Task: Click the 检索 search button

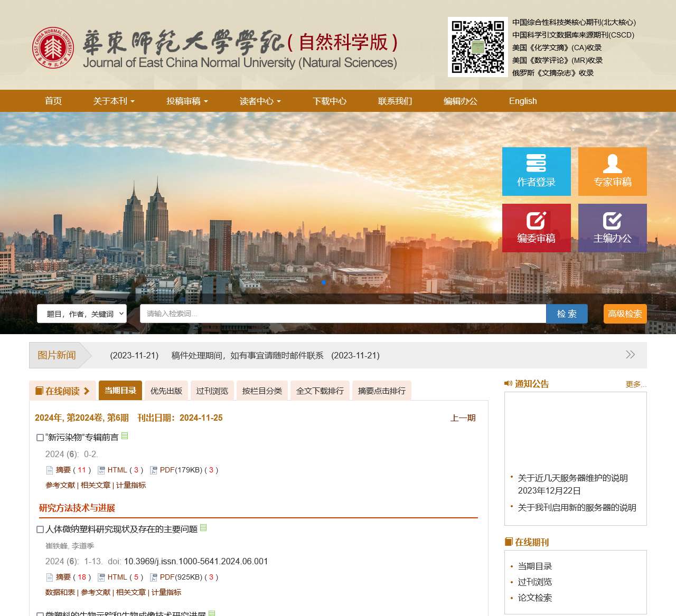Action: click(x=567, y=314)
